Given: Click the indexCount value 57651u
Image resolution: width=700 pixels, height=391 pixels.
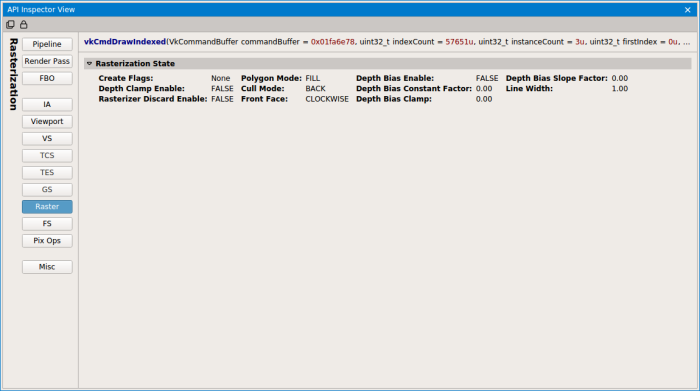Looking at the screenshot, I should click(x=459, y=42).
